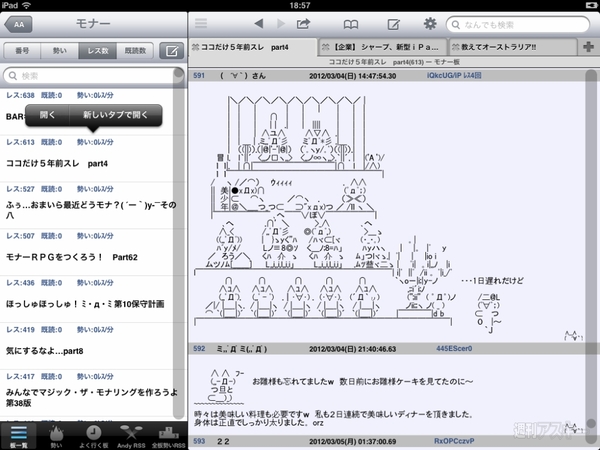This screenshot has width=600, height=450.
Task: Tap post number 592
Action: click(199, 349)
